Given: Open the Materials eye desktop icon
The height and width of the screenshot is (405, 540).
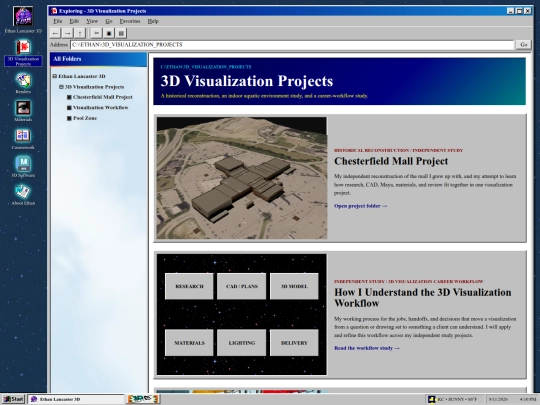Looking at the screenshot, I should (x=23, y=111).
